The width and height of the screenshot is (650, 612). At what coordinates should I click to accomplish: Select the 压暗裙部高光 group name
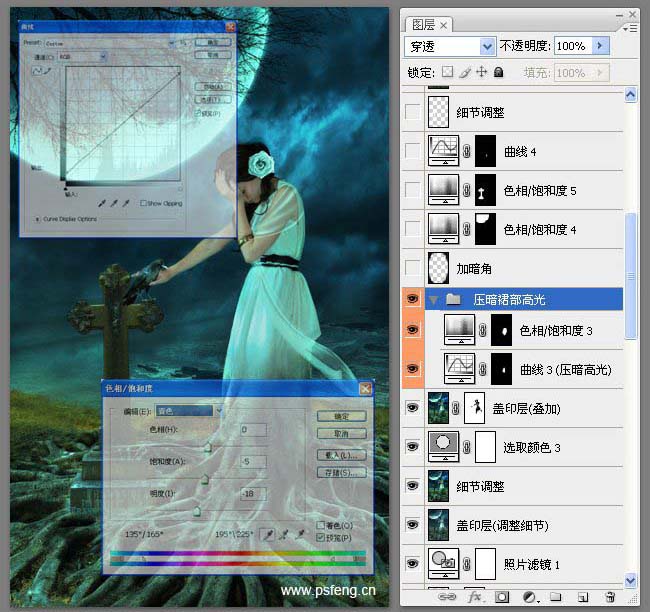(x=509, y=299)
